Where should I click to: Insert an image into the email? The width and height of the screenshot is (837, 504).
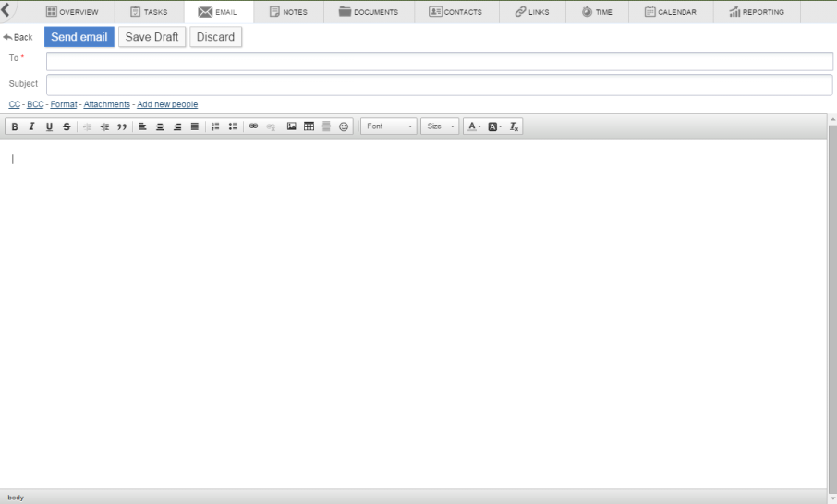292,126
